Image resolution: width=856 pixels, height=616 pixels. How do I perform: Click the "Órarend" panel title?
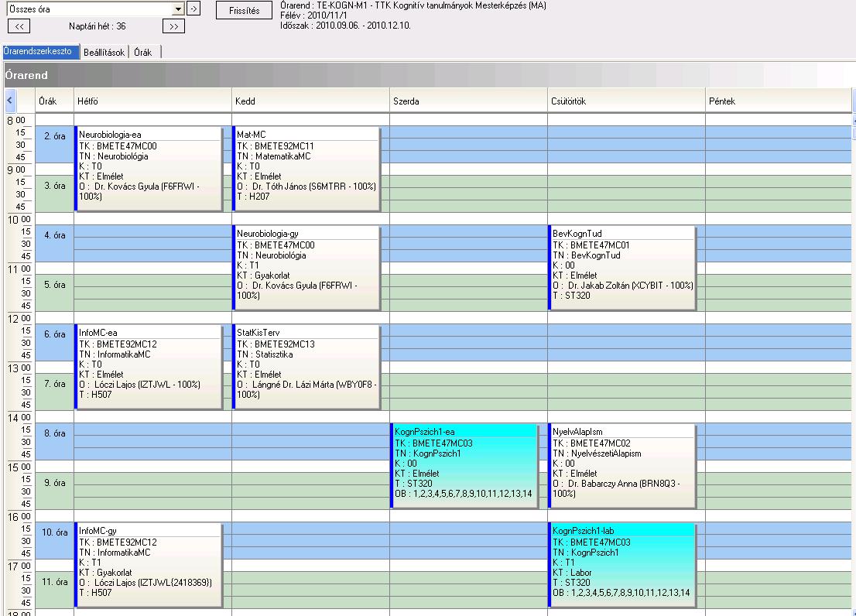click(x=26, y=75)
